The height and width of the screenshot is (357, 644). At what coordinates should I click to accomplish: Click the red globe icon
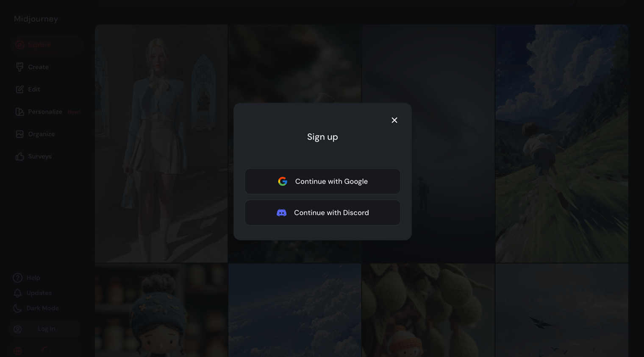pos(17,351)
